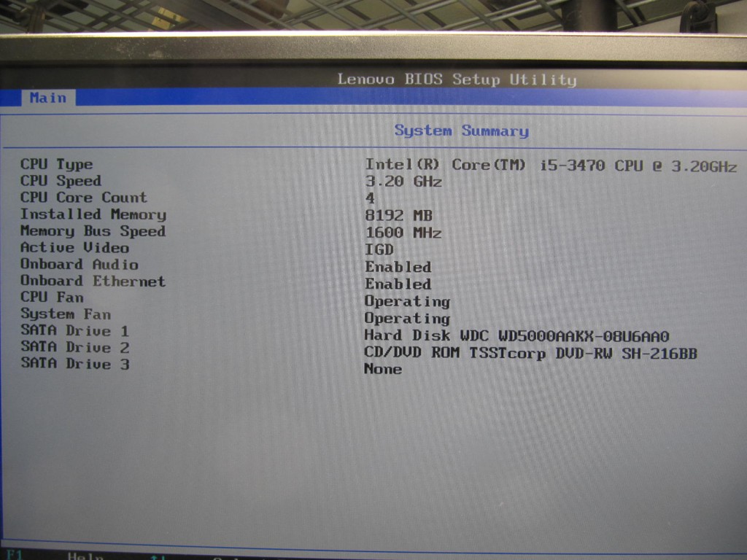Image resolution: width=747 pixels, height=560 pixels.
Task: Click the Lenovo BIOS Setup Utility title
Action: [457, 79]
